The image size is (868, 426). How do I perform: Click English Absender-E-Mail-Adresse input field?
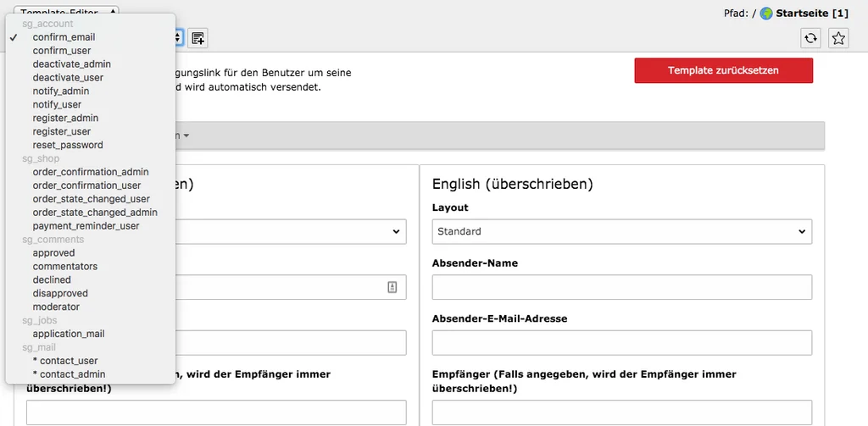click(621, 342)
